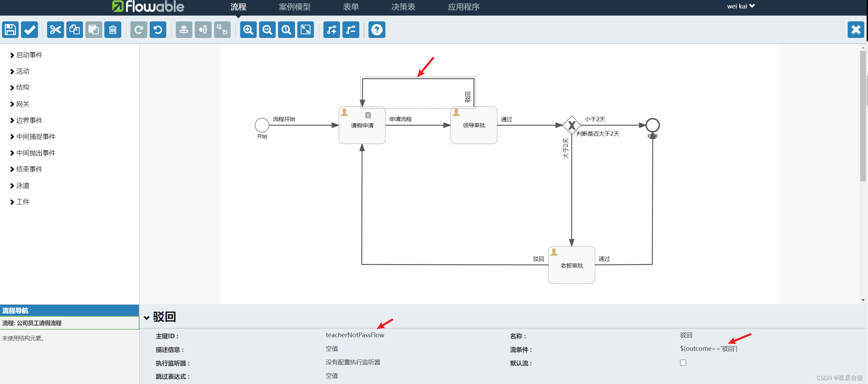Switch to the 表单 tab
868x384 pixels.
[x=351, y=7]
